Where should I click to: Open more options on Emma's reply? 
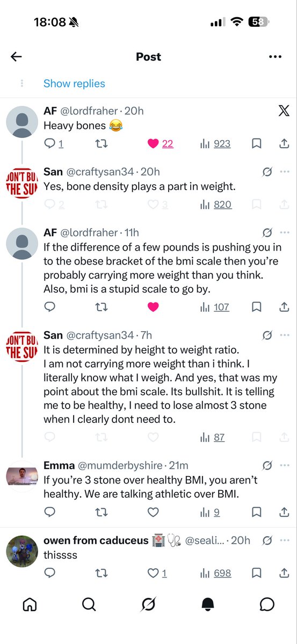click(285, 466)
